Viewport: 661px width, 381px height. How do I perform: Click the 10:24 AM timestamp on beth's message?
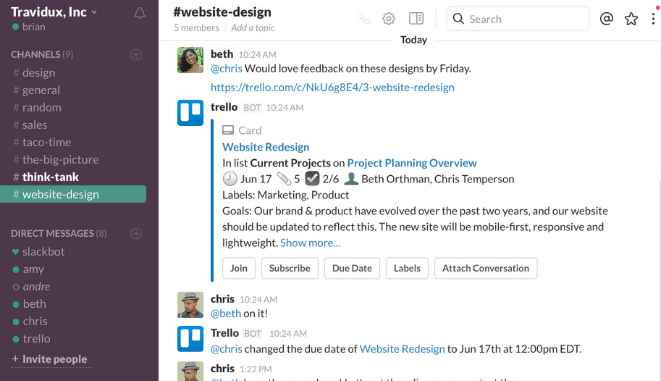[x=258, y=54]
